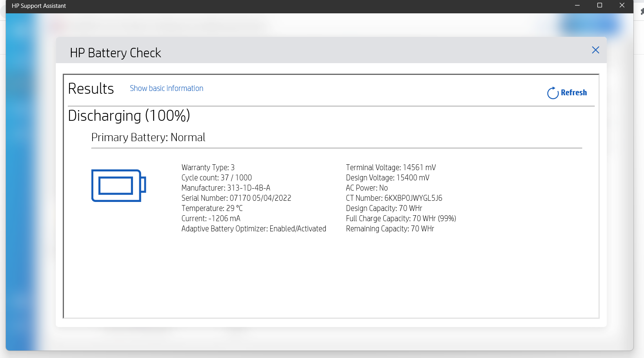Viewport: 644px width, 358px height.
Task: Maximize the HP Support Assistant window
Action: 600,5
